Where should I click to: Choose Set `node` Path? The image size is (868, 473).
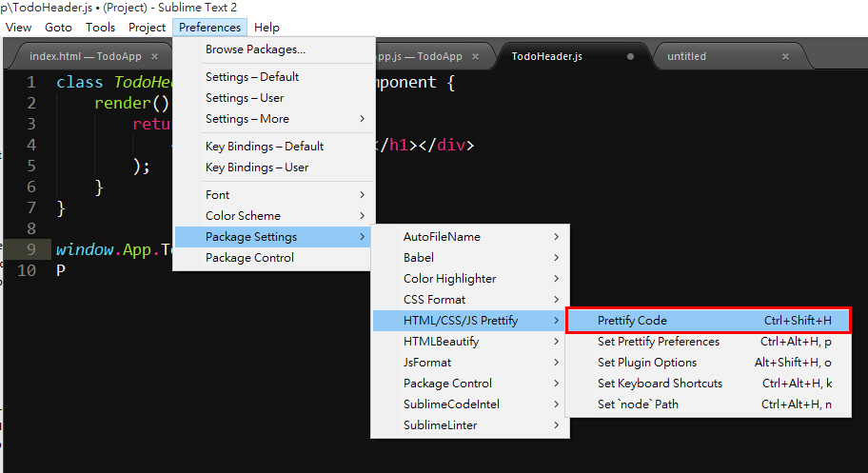[x=708, y=404]
